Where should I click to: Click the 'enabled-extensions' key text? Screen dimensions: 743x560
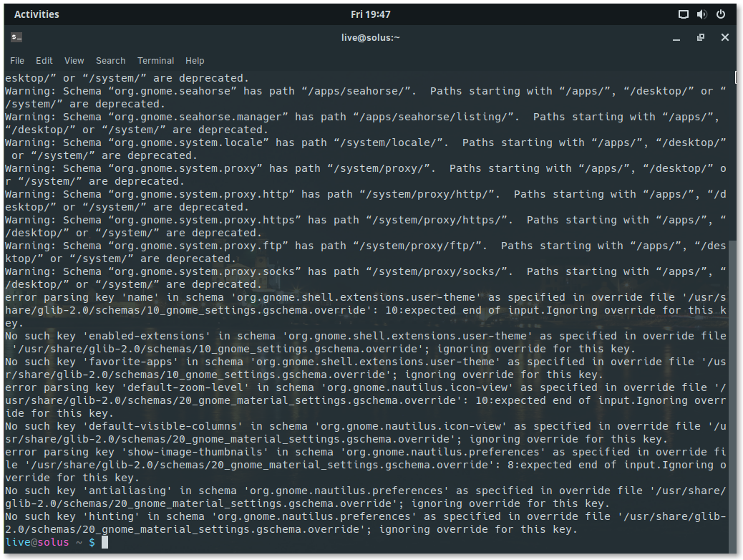pyautogui.click(x=147, y=336)
